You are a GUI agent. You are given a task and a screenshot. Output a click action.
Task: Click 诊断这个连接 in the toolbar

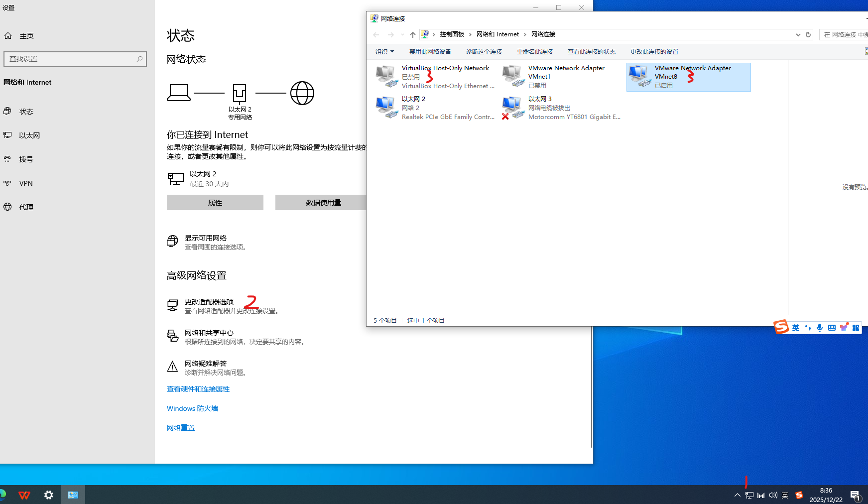coord(484,52)
